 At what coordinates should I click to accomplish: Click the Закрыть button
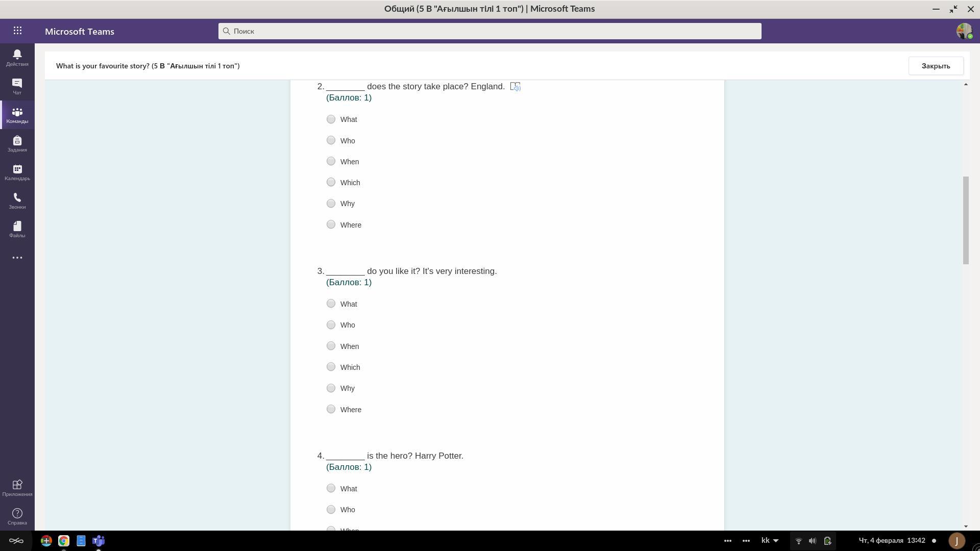click(x=935, y=66)
